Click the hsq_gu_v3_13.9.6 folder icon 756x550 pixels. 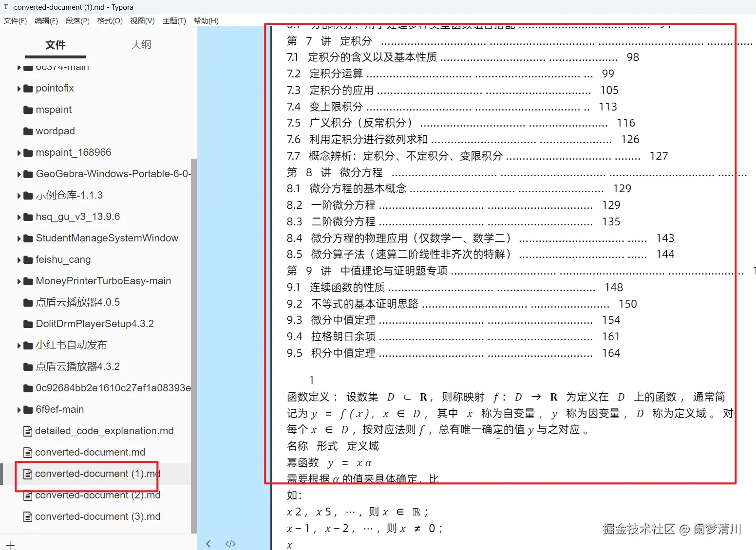28,217
